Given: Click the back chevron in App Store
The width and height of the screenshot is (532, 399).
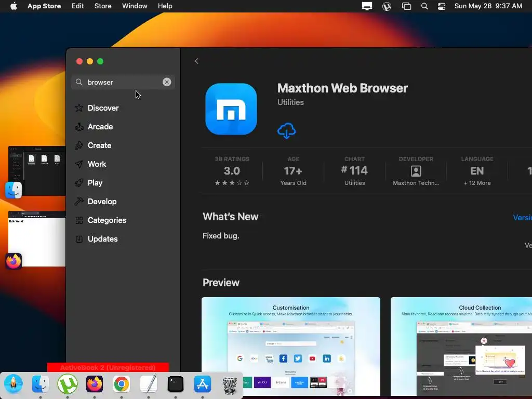Looking at the screenshot, I should point(196,61).
